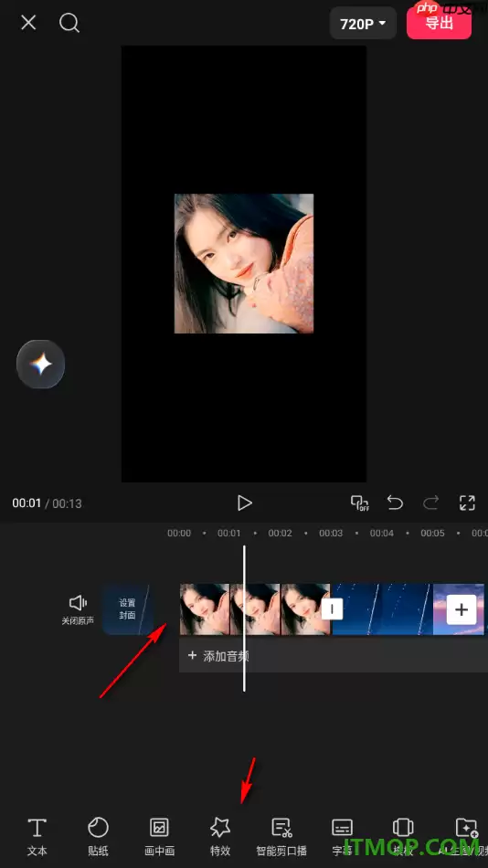Toggle the OFF keyframe overlay icon
Image resolution: width=488 pixels, height=868 pixels.
(360, 503)
